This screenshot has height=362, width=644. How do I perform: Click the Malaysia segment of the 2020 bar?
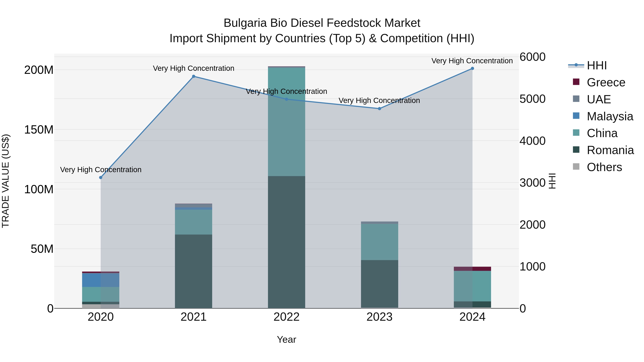[101, 280]
